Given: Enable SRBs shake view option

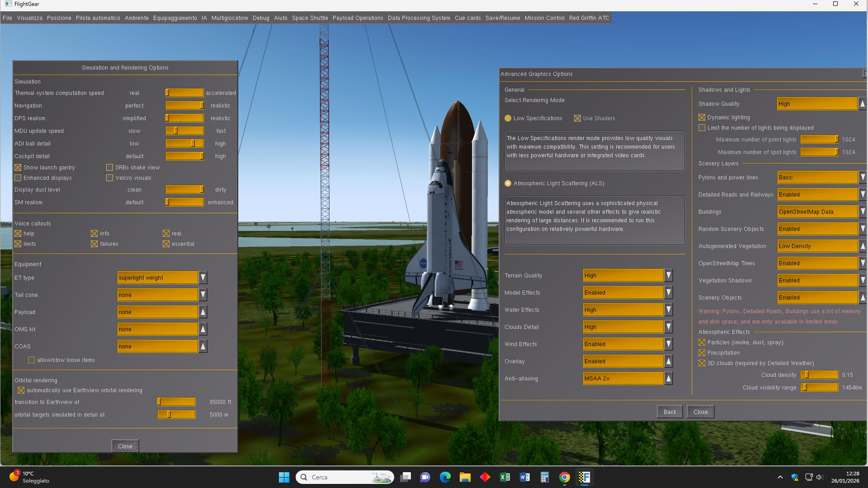Looking at the screenshot, I should point(109,168).
